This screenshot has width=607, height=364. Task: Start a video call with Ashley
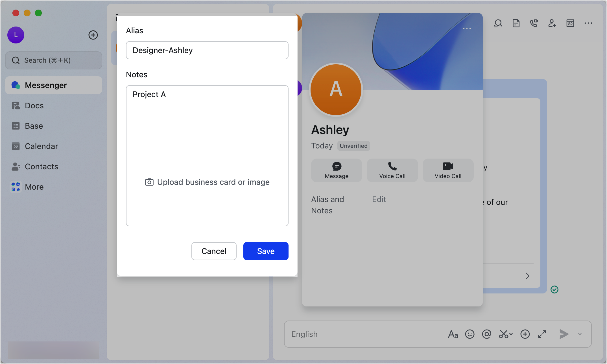pyautogui.click(x=448, y=170)
